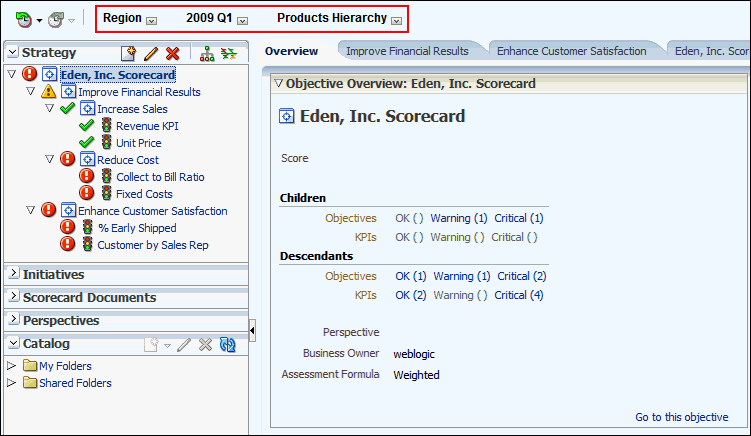Click green check status icon for Increase Sales
The height and width of the screenshot is (436, 751).
pos(68,108)
